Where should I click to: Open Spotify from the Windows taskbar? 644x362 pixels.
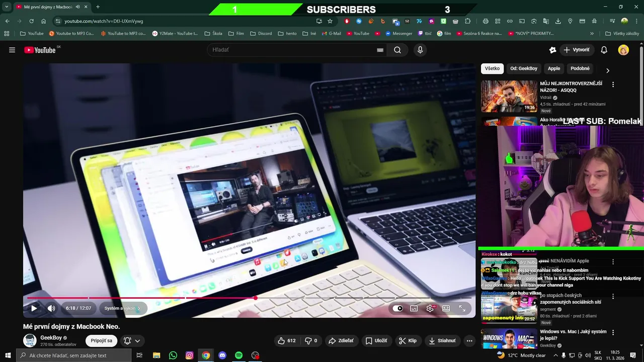238,355
